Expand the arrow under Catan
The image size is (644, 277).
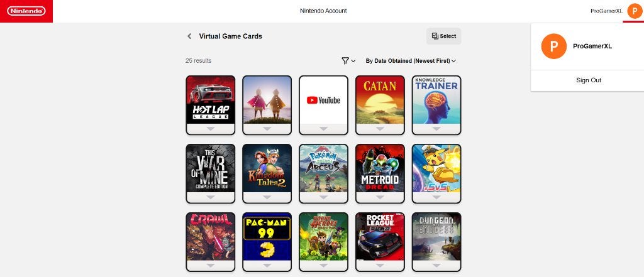tap(380, 129)
